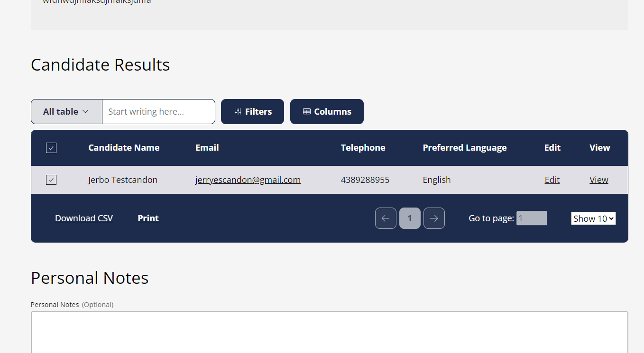Sort by the Preferred Language column

(464, 147)
